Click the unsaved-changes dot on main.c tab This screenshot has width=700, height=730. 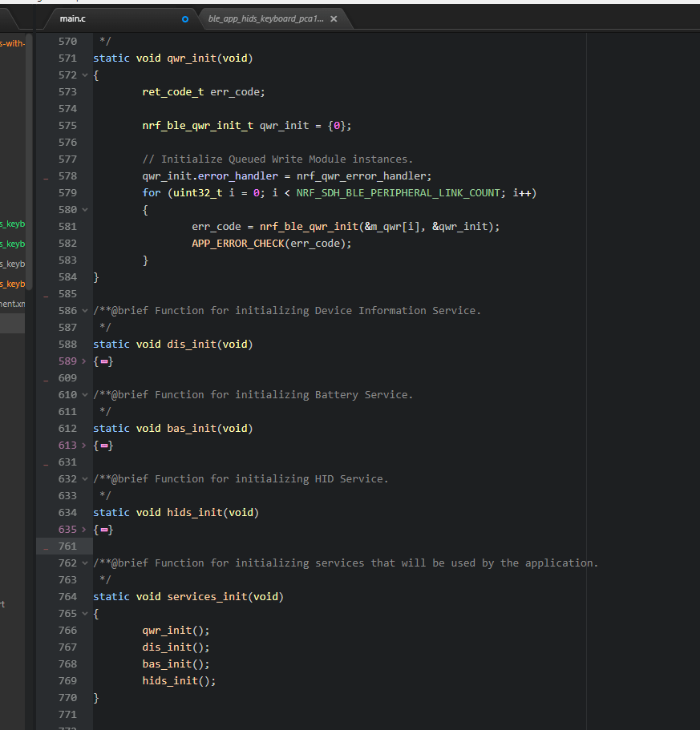[185, 18]
